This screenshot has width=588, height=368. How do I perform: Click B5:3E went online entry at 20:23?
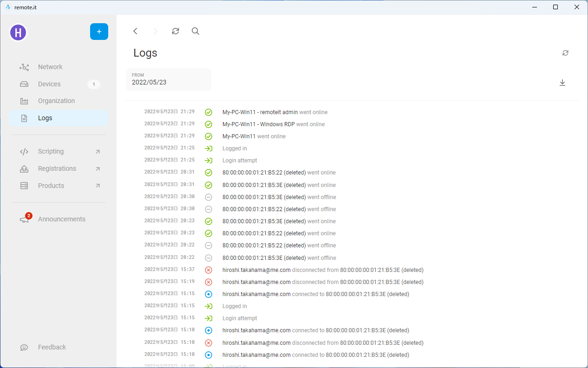(279, 221)
